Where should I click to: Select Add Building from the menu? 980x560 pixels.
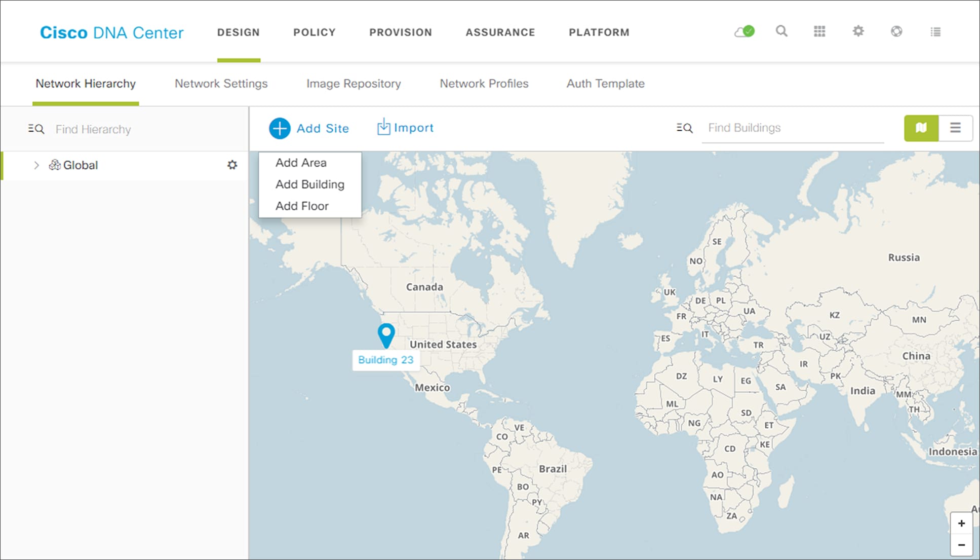(x=310, y=184)
